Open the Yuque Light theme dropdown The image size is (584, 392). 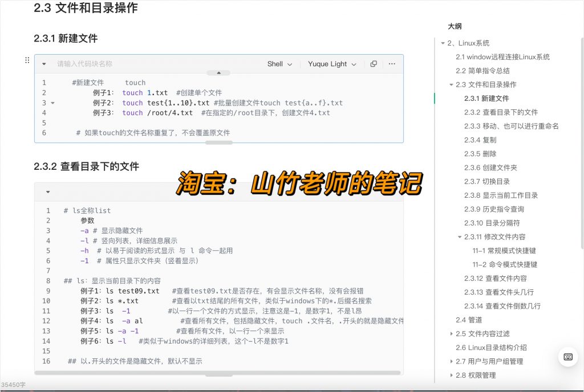(331, 64)
